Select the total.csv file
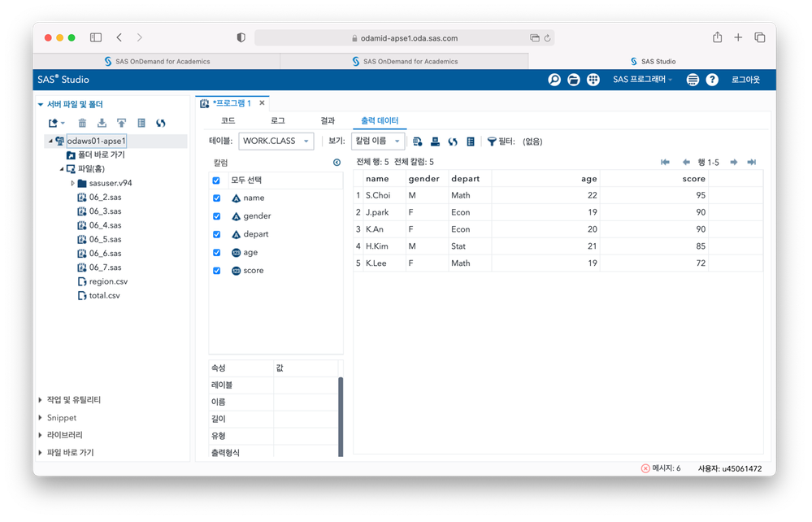This screenshot has height=522, width=812. 104,296
